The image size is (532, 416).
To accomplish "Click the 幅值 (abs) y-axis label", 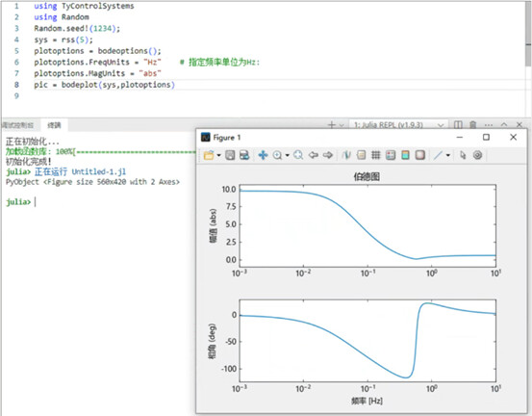I will tap(213, 226).
